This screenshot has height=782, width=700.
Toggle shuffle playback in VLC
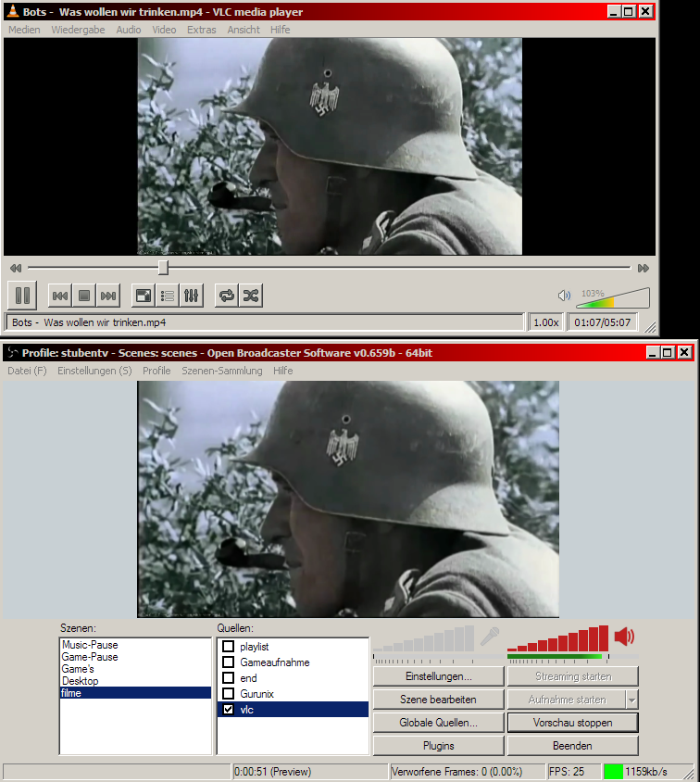click(x=251, y=296)
